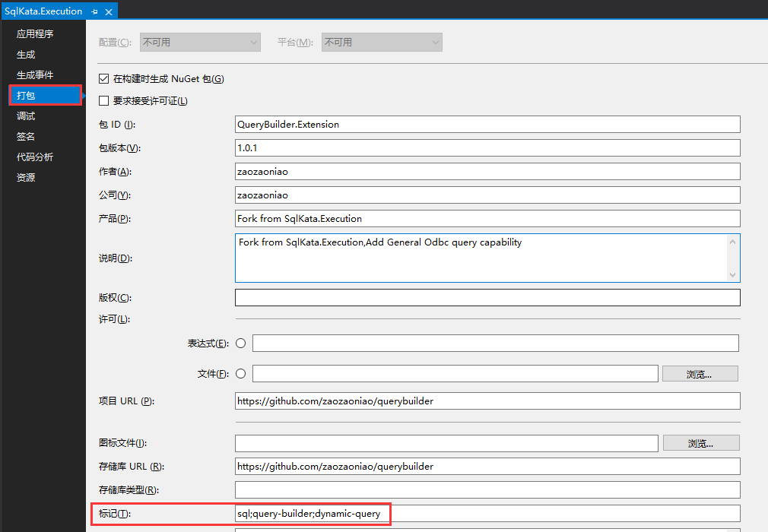Viewport: 768px width, 532px height.
Task: Go to the 调试 page
Action: coord(25,116)
